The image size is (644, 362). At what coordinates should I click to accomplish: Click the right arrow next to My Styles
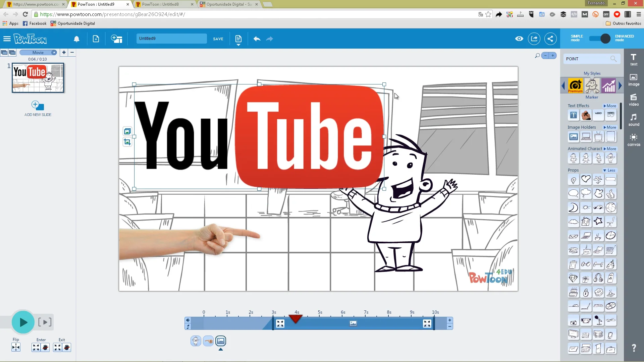point(620,85)
